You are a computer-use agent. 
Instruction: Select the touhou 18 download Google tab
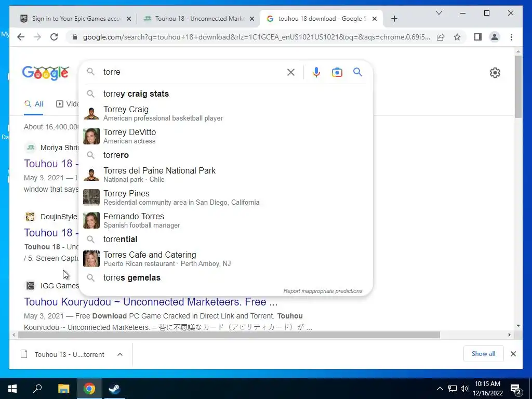(x=321, y=19)
